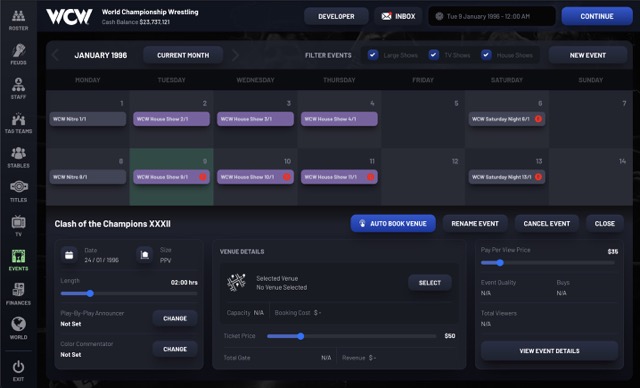The image size is (640, 388).
Task: Go to next month arrow
Action: [x=235, y=55]
